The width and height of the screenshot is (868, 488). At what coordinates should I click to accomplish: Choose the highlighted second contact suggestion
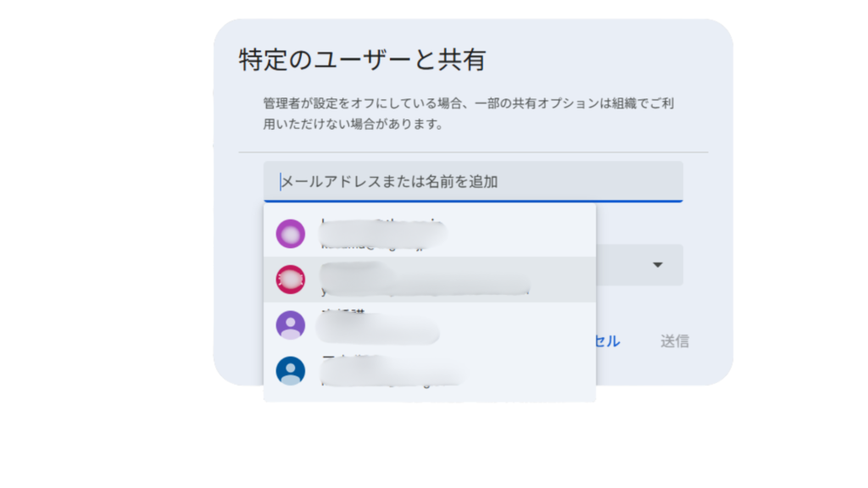pos(429,280)
